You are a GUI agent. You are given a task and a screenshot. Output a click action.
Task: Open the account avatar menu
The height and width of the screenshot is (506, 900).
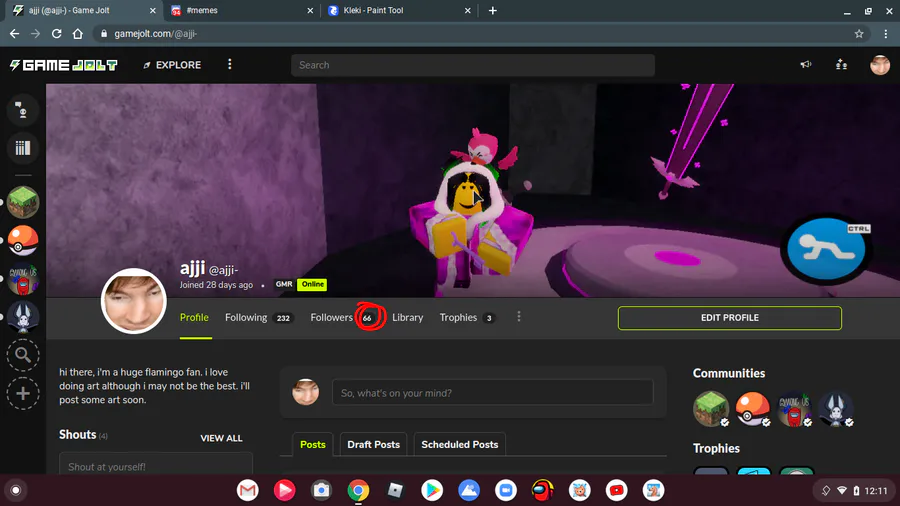point(879,65)
